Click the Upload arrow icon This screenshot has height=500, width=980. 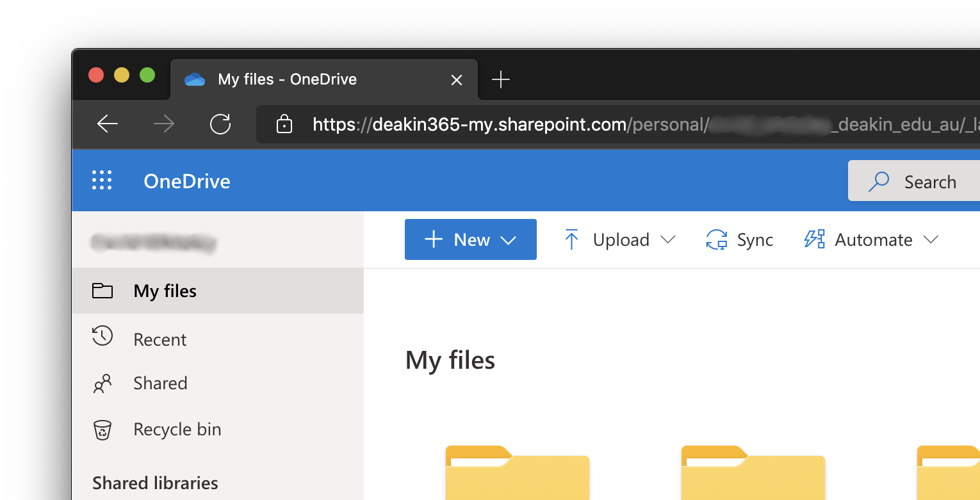(x=571, y=239)
